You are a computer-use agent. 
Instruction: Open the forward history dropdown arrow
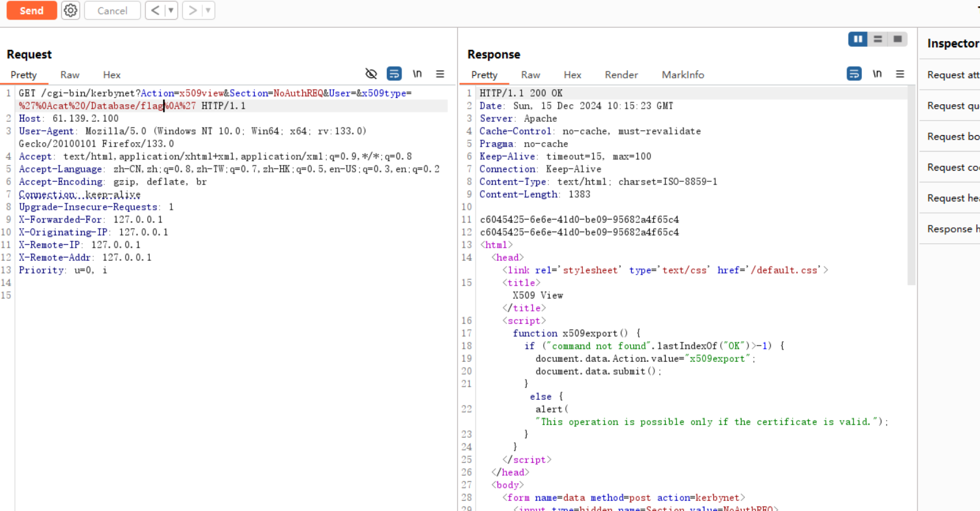pyautogui.click(x=208, y=11)
